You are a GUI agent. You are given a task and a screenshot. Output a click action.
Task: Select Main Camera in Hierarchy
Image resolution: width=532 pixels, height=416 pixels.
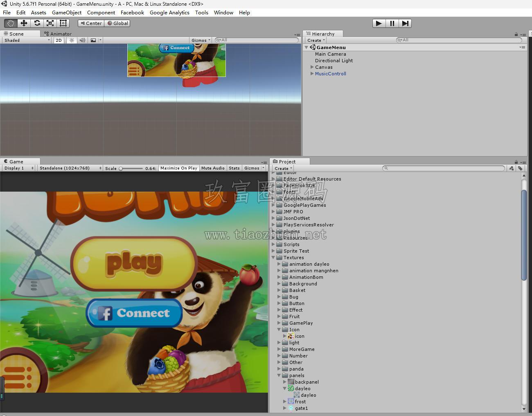[x=331, y=54]
